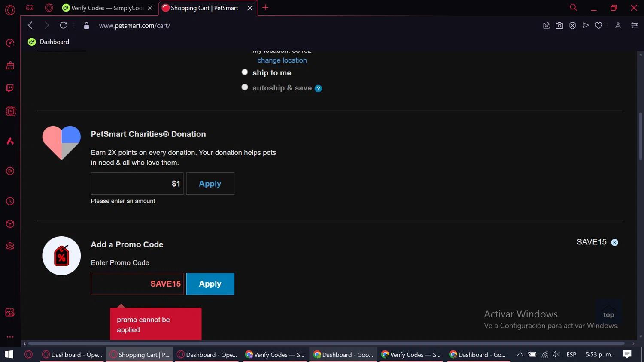The height and width of the screenshot is (362, 644).
Task: Open GX Corner gamepad icon
Action: point(30,8)
